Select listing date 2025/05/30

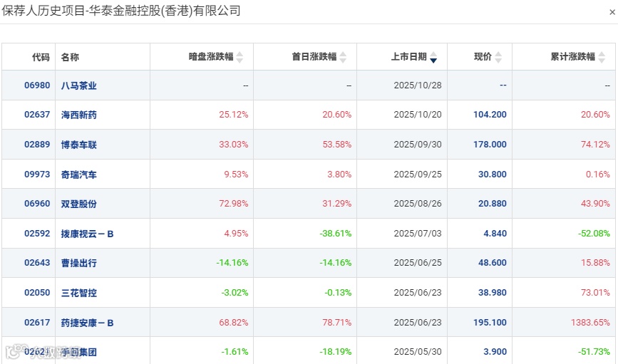coord(418,352)
